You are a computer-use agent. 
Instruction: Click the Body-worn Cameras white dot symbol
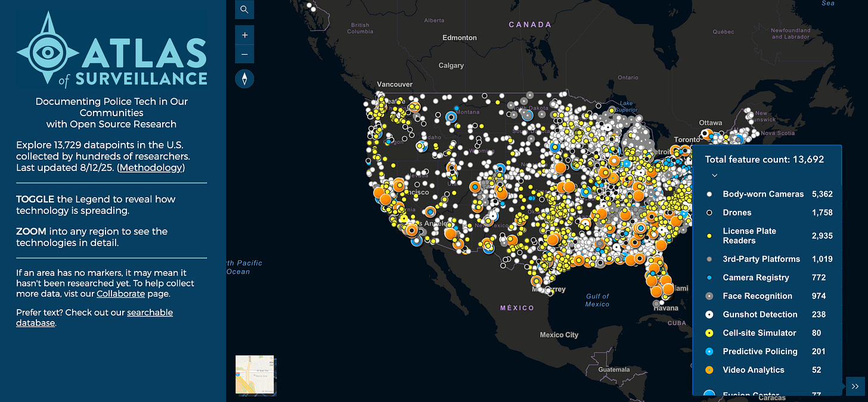point(709,194)
